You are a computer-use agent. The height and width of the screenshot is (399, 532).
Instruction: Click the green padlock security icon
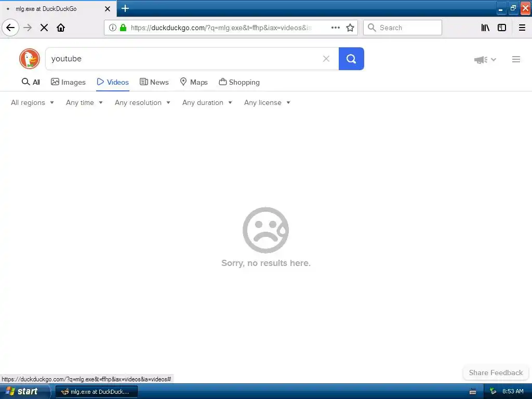click(123, 28)
